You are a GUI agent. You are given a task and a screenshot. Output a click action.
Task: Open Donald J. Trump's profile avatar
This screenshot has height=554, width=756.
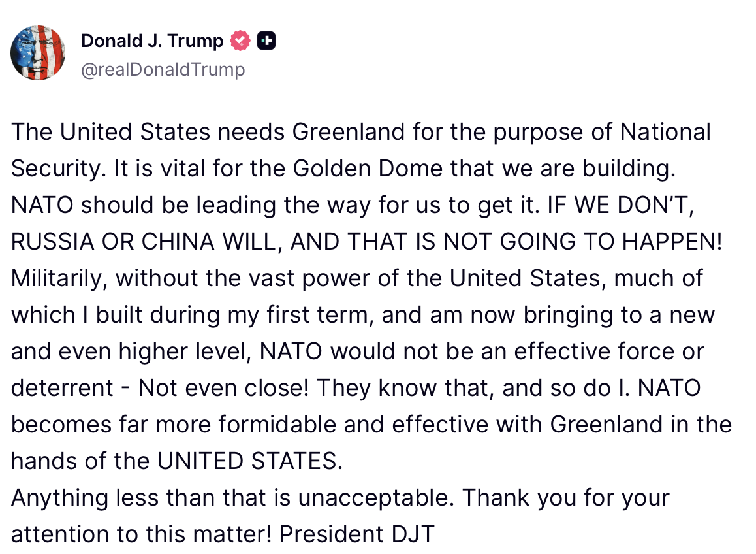38,53
